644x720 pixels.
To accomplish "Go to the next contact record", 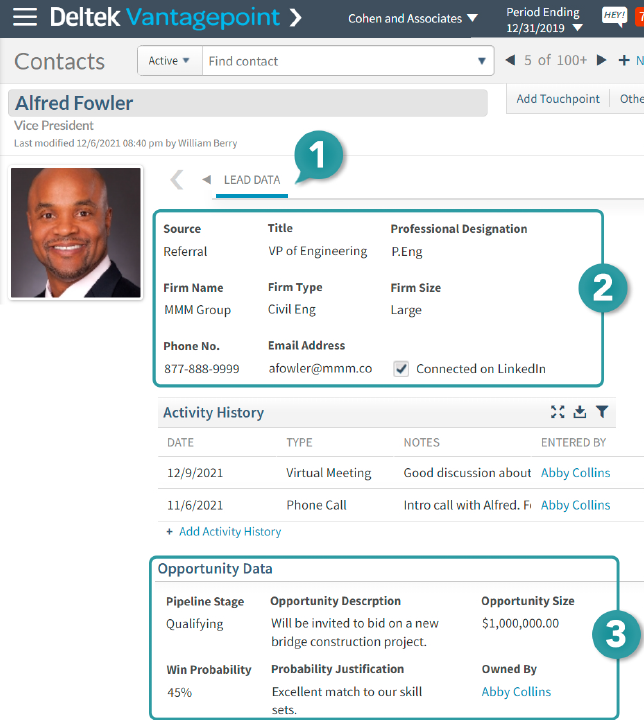I will [601, 60].
